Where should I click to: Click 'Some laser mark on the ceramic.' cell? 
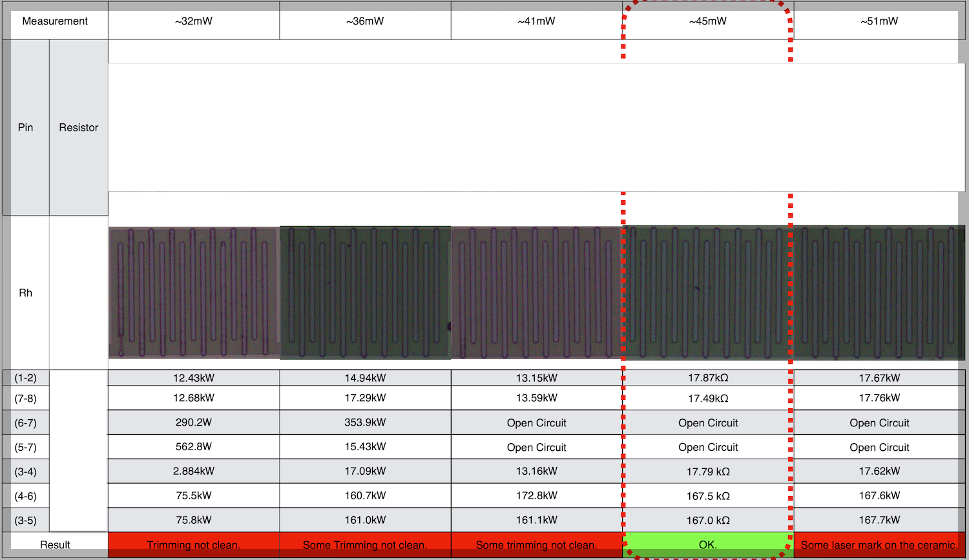879,544
